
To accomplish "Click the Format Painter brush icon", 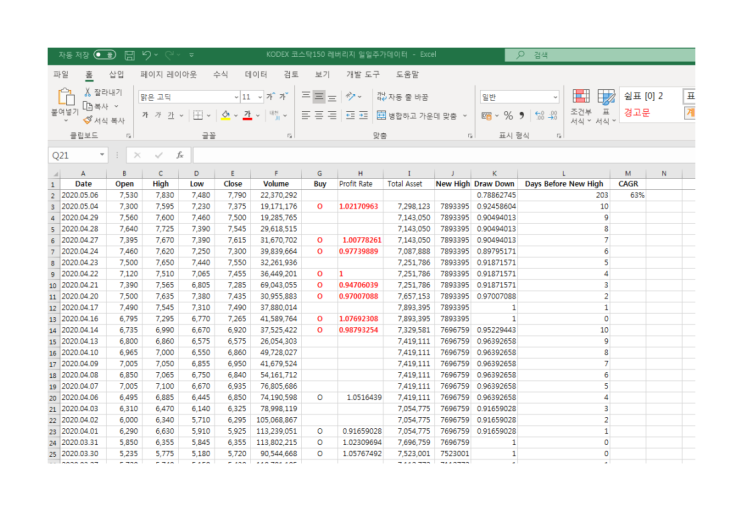I will coord(88,120).
